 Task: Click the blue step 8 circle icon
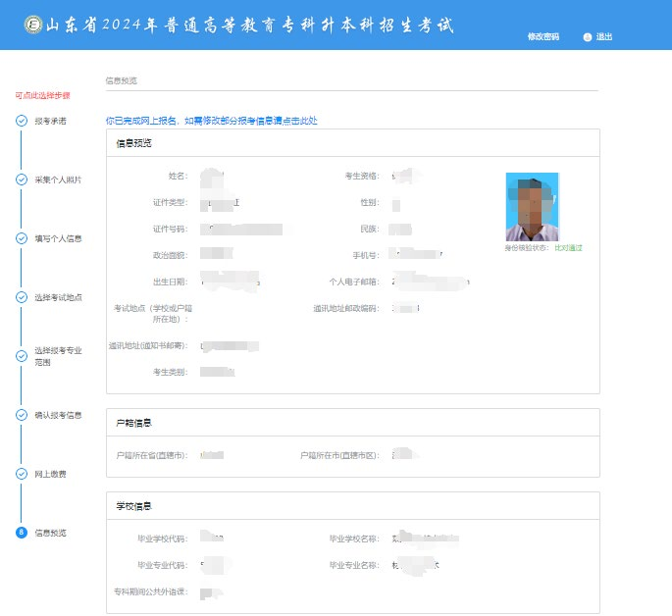pyautogui.click(x=22, y=533)
